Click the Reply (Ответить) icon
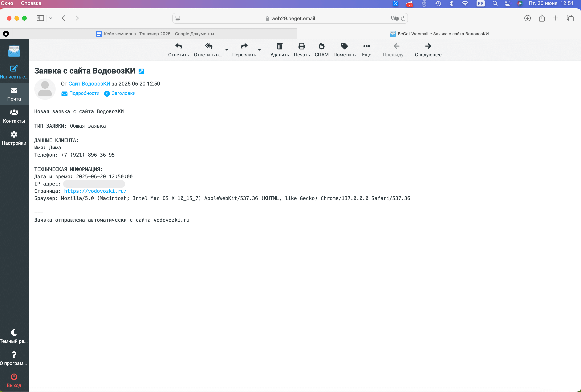 [x=178, y=46]
